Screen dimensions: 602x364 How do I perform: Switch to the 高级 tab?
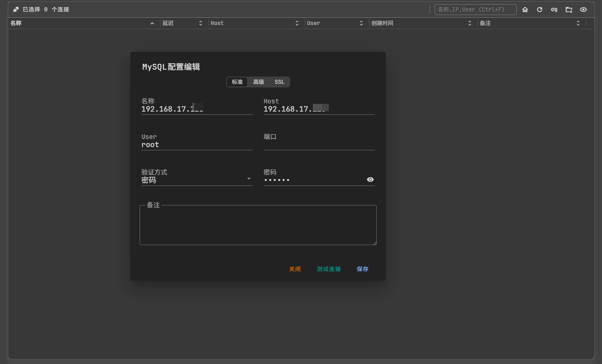coord(259,82)
